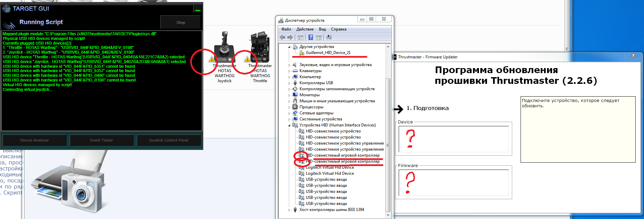Open Help via the blue question mark icon
This screenshot has width=644, height=219.
point(311,38)
